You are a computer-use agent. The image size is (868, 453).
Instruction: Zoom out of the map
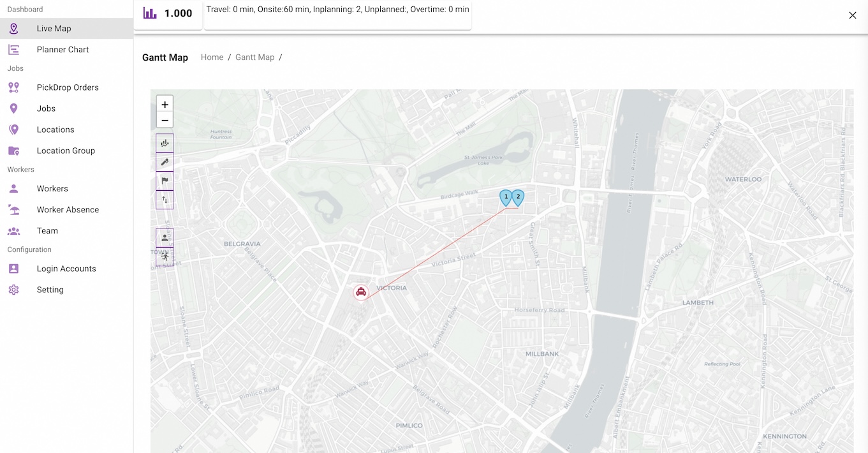pyautogui.click(x=165, y=120)
